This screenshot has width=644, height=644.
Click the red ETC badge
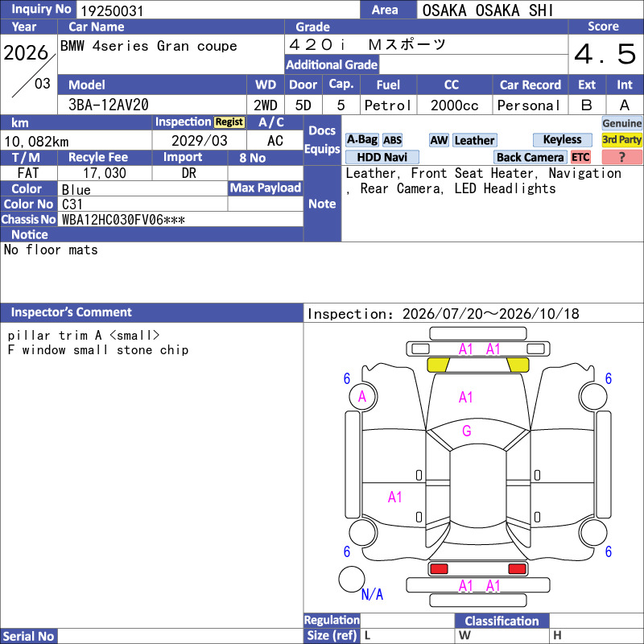pos(580,157)
